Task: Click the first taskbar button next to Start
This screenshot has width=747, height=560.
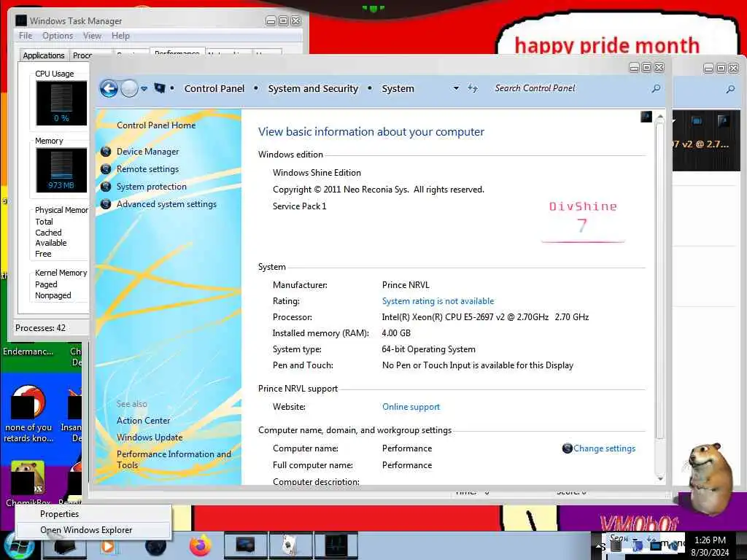Action: [x=64, y=546]
